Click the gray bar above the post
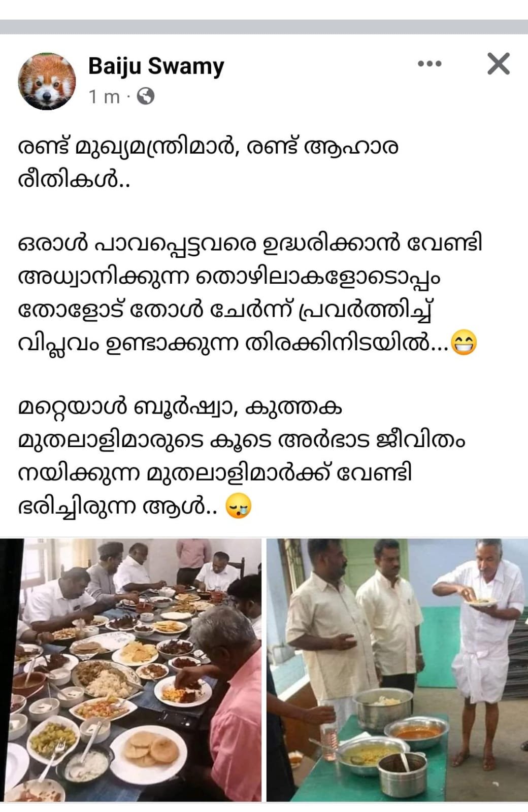The image size is (528, 812). [264, 26]
